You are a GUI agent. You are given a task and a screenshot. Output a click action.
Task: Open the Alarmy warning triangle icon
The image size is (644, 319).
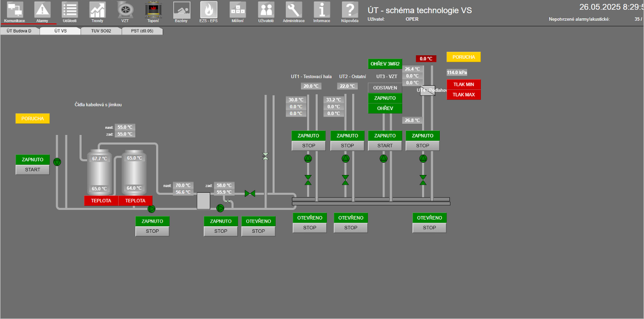(42, 10)
